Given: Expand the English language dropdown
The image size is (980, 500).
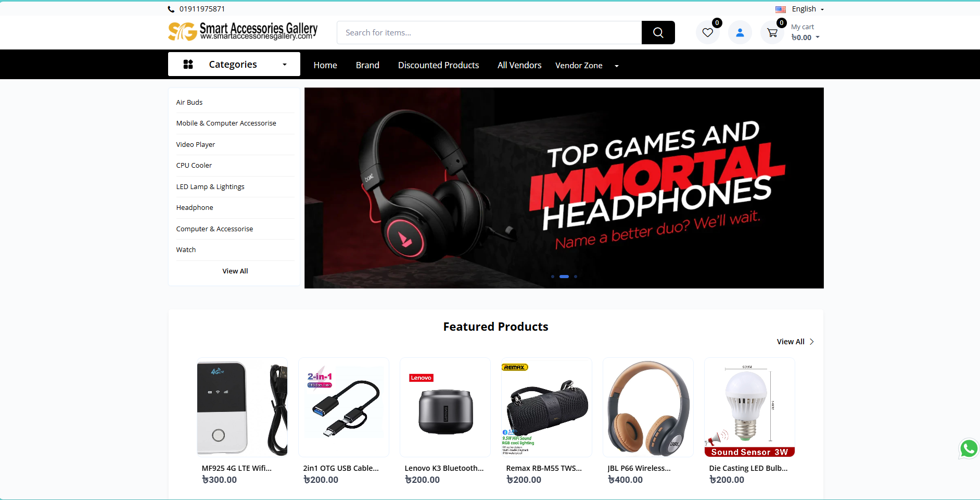Looking at the screenshot, I should coord(800,9).
